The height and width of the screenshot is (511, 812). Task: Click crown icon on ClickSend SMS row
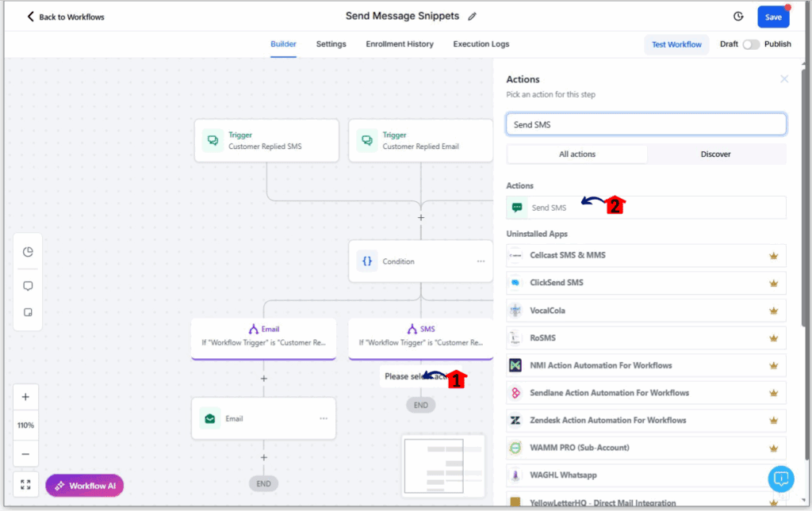coord(774,283)
